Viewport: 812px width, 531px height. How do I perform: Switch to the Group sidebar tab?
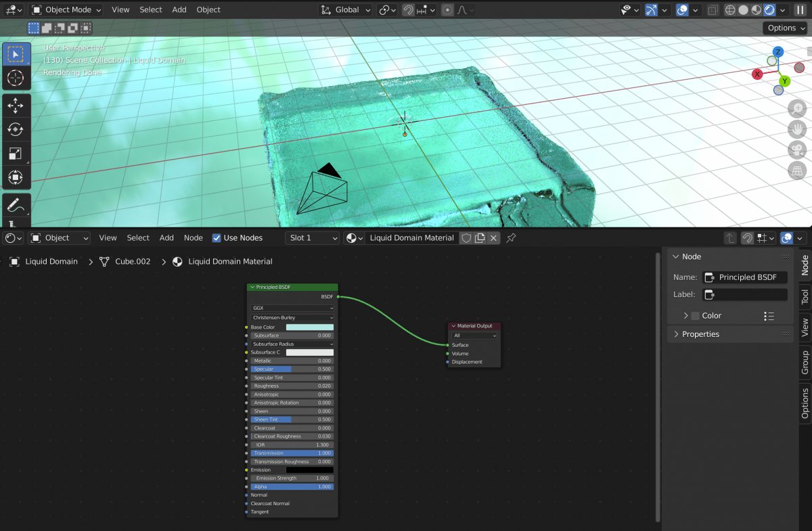[x=805, y=362]
